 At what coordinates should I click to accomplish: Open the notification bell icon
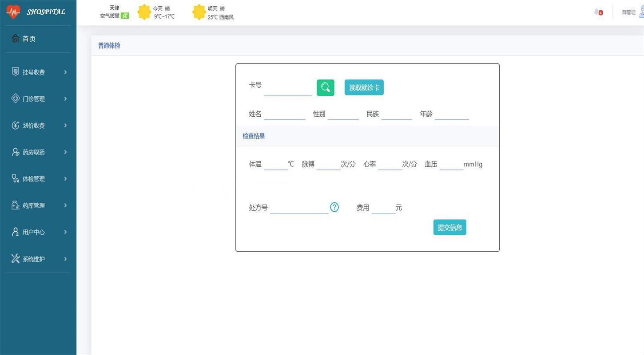pos(597,12)
